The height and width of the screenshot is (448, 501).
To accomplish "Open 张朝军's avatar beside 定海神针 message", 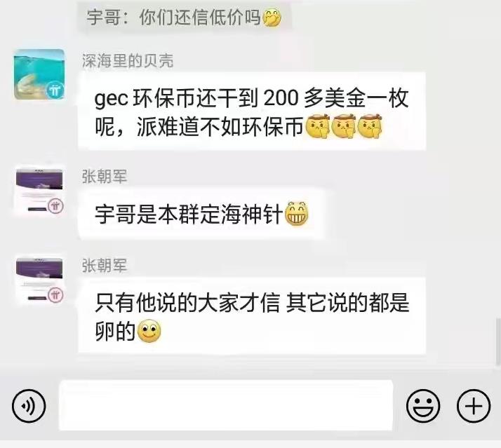I will click(39, 191).
